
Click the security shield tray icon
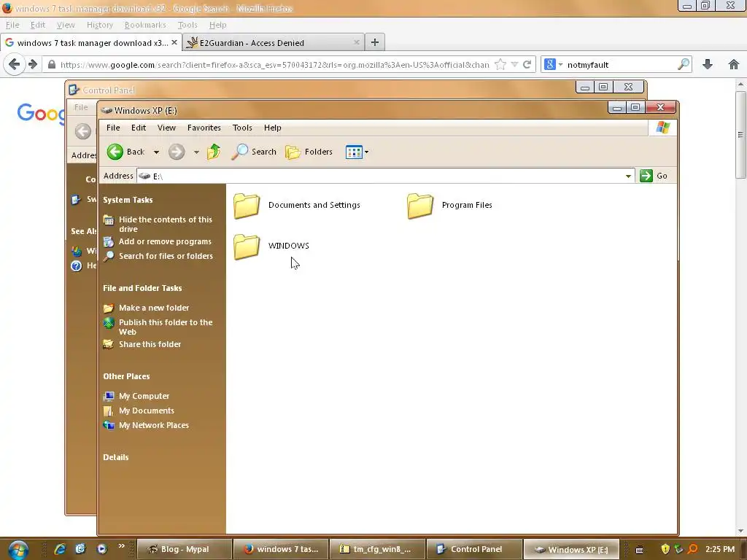[x=665, y=549]
